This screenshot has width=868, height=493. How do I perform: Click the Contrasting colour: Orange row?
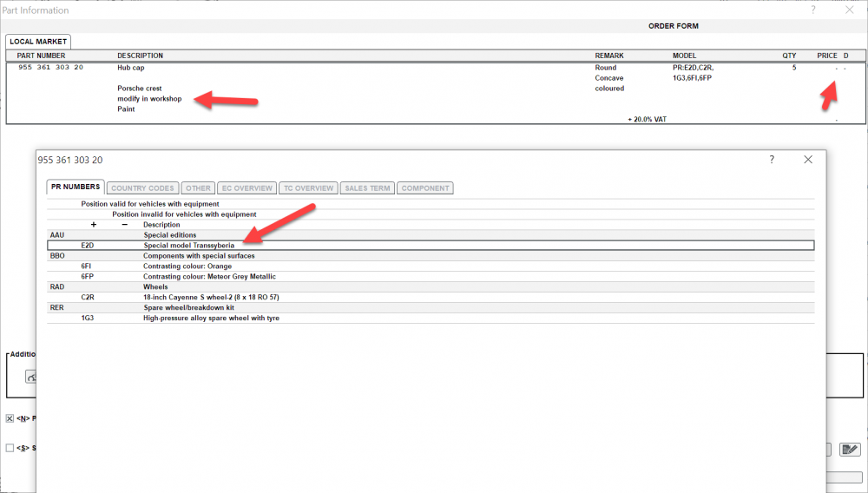pyautogui.click(x=187, y=266)
